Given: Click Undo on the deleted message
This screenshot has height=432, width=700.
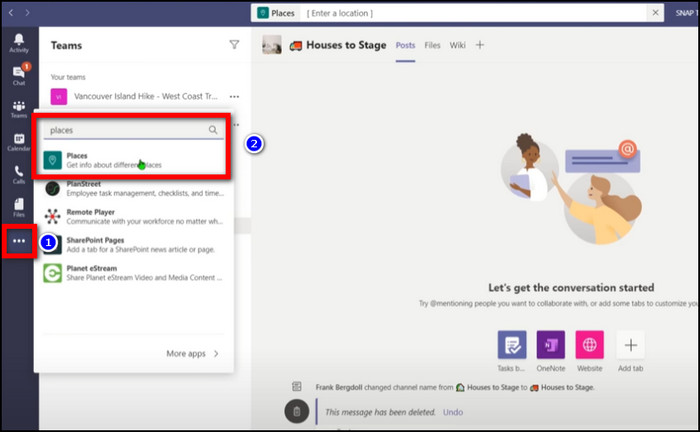Looking at the screenshot, I should [453, 412].
